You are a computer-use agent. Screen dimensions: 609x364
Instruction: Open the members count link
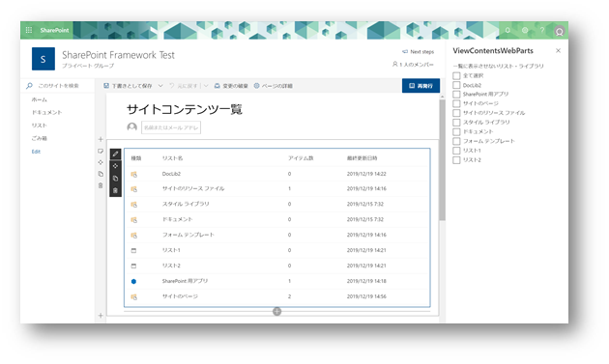click(414, 65)
